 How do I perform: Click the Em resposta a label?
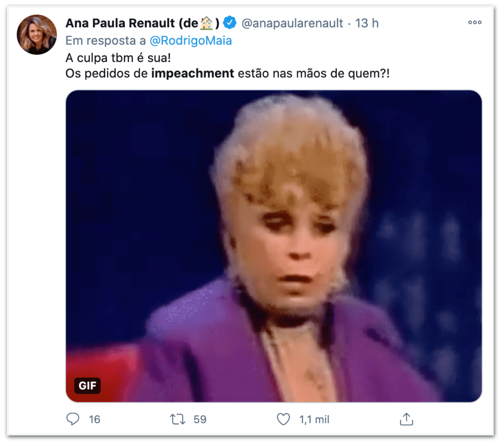tap(106, 41)
